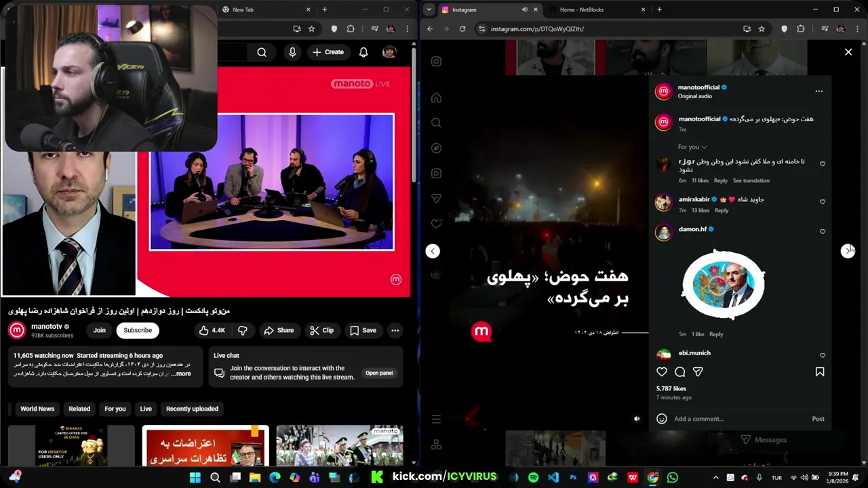
Task: Save the Instagram post with bookmark icon
Action: click(820, 371)
